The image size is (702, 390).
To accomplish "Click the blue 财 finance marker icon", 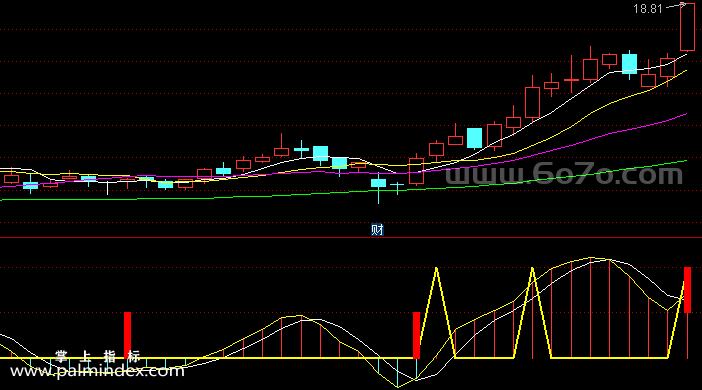I will click(377, 230).
